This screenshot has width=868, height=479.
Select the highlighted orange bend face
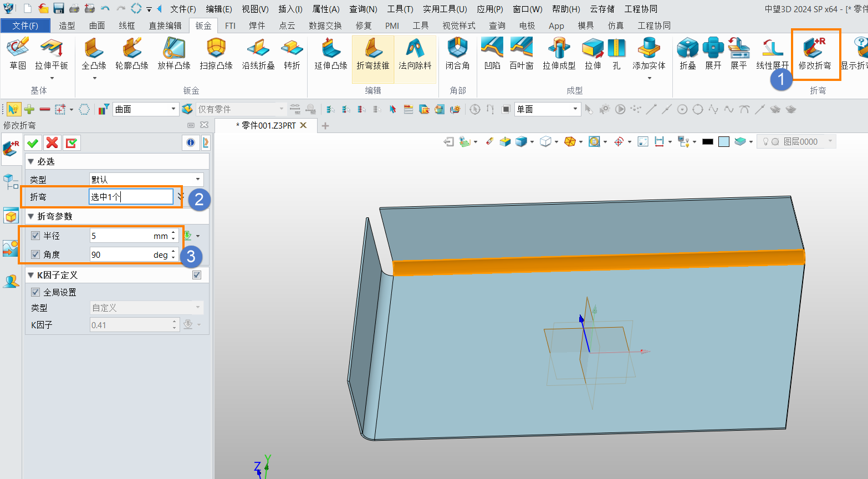[x=599, y=263]
